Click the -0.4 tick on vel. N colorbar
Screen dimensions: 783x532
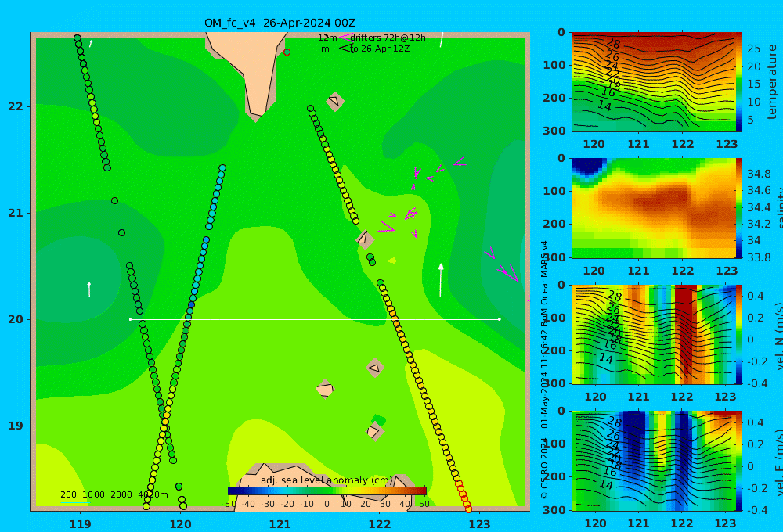pyautogui.click(x=756, y=383)
